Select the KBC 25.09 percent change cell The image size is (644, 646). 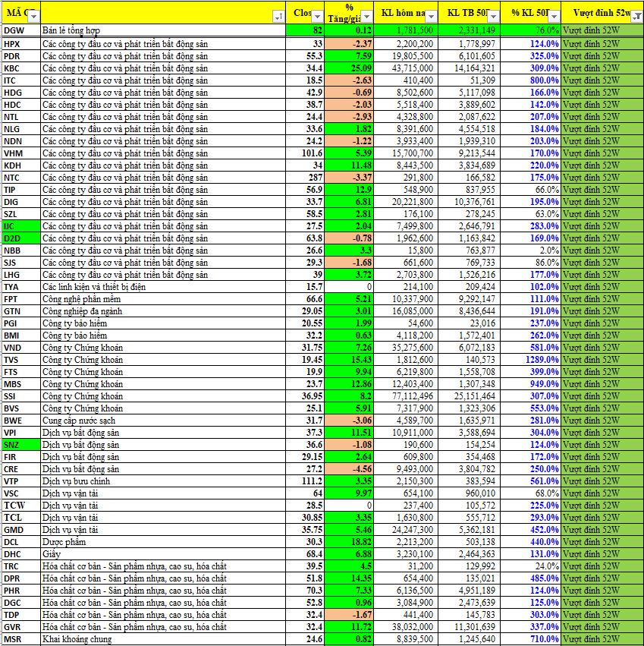[350, 68]
